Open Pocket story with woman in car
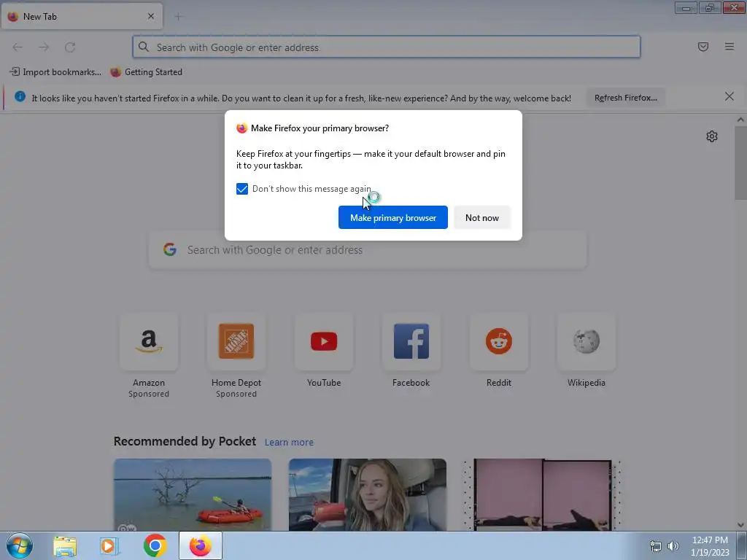This screenshot has width=747, height=560. coord(368,495)
